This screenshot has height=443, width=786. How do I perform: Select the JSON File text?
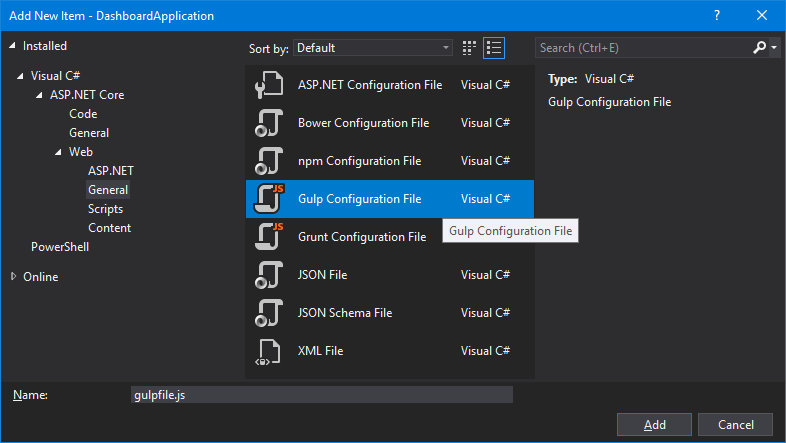[x=322, y=275]
